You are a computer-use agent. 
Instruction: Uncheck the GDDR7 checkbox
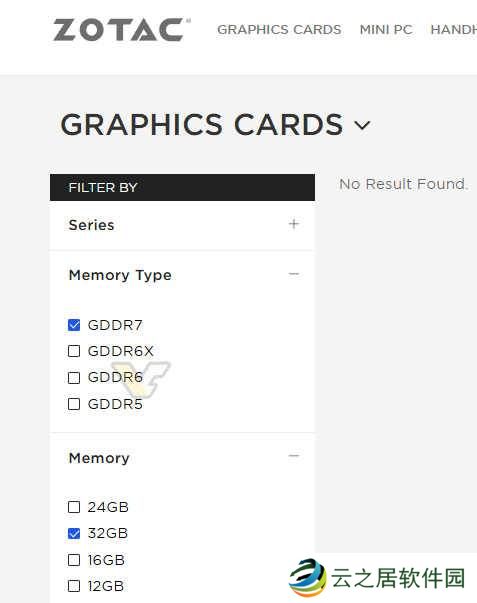(x=74, y=325)
